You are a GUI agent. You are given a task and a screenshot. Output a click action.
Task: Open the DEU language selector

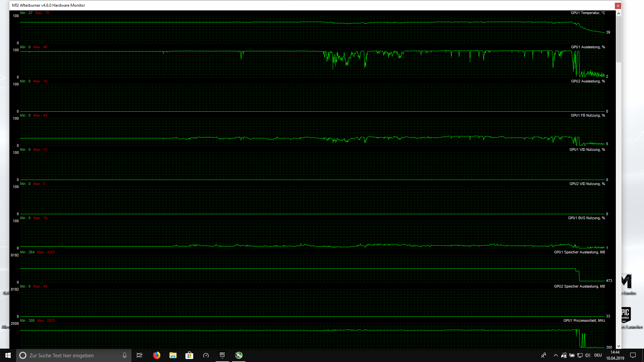(598, 355)
